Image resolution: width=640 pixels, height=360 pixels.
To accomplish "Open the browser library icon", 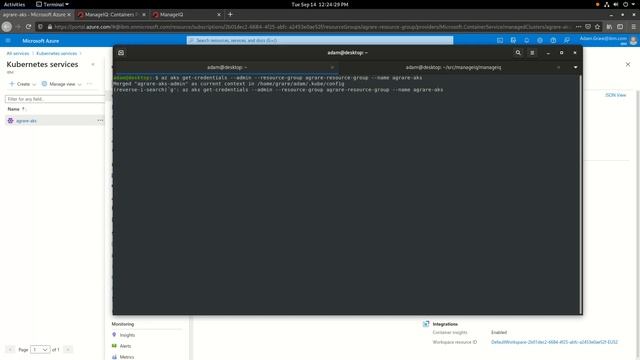I will click(609, 27).
